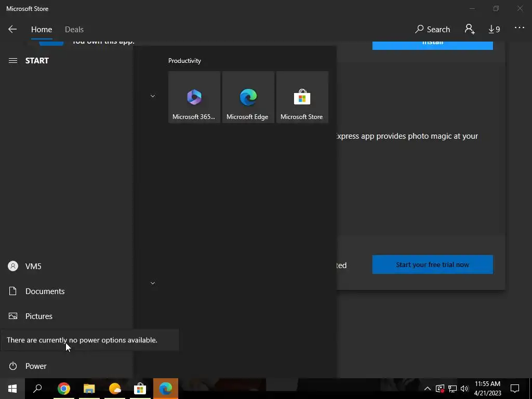Expand the upper chevron in app list
Image resolution: width=532 pixels, height=399 pixels.
pyautogui.click(x=153, y=96)
